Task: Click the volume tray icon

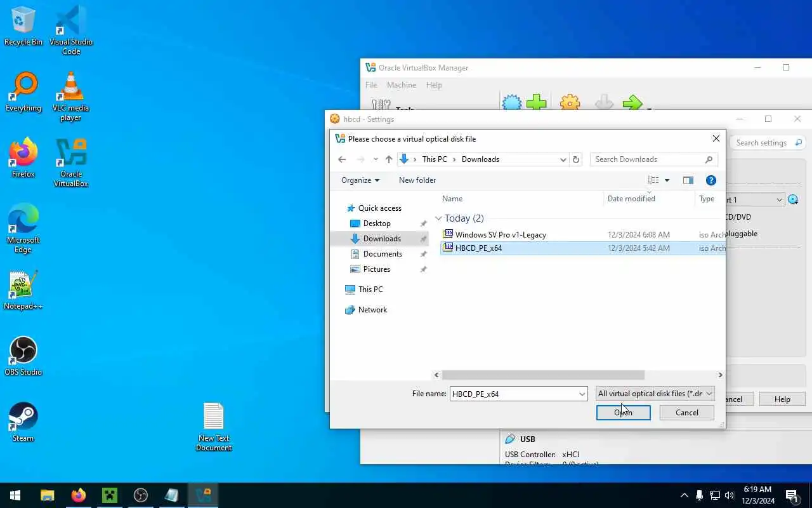Action: pos(730,495)
